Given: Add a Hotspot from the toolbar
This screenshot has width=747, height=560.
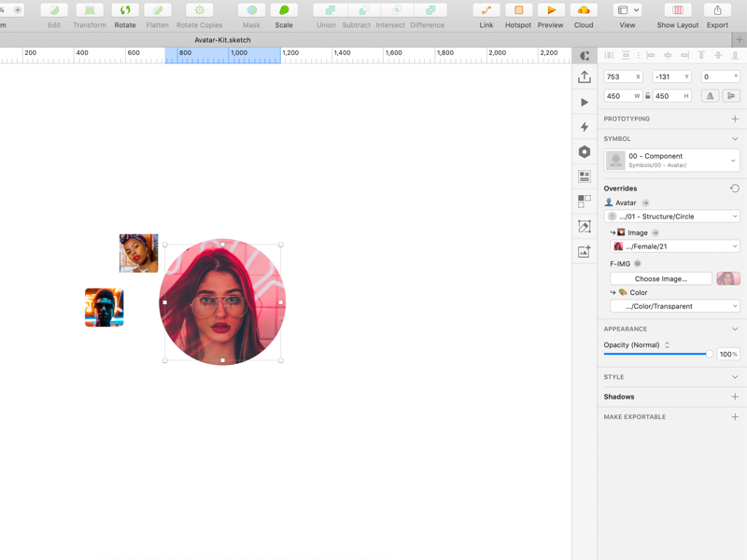Looking at the screenshot, I should pos(518,10).
